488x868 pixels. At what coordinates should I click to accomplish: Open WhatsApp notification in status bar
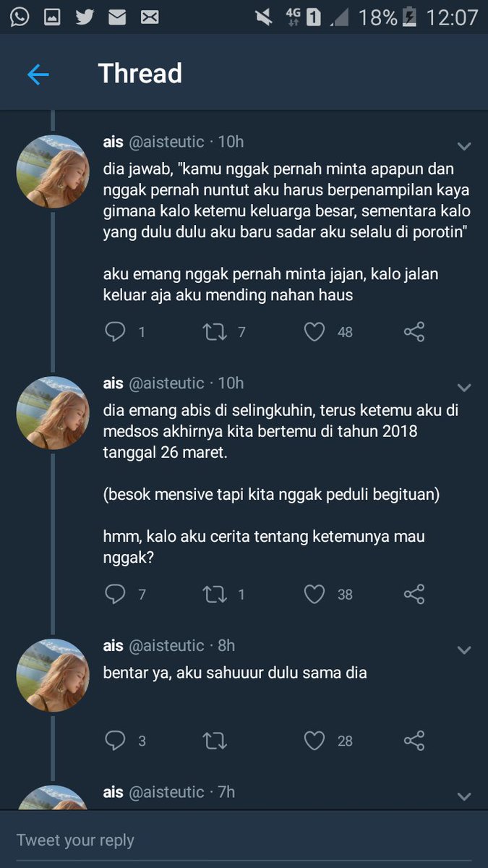pyautogui.click(x=19, y=17)
